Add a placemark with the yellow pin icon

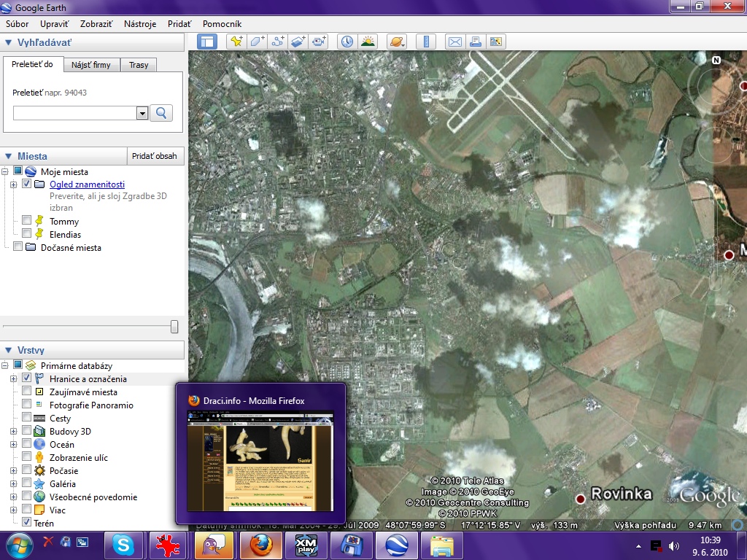point(236,42)
